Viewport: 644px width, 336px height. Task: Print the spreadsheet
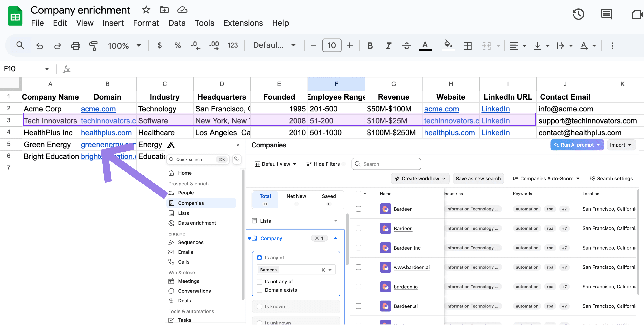coord(75,46)
